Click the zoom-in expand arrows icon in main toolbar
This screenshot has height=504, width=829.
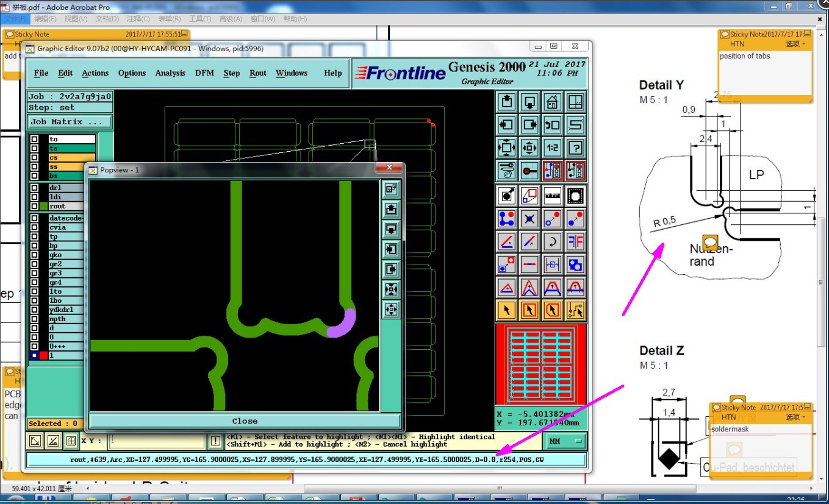click(507, 147)
